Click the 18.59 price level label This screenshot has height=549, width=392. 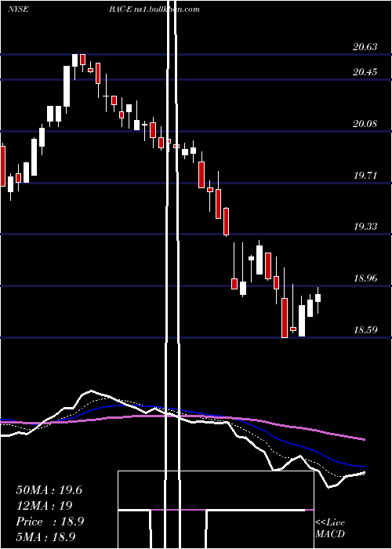(x=365, y=329)
